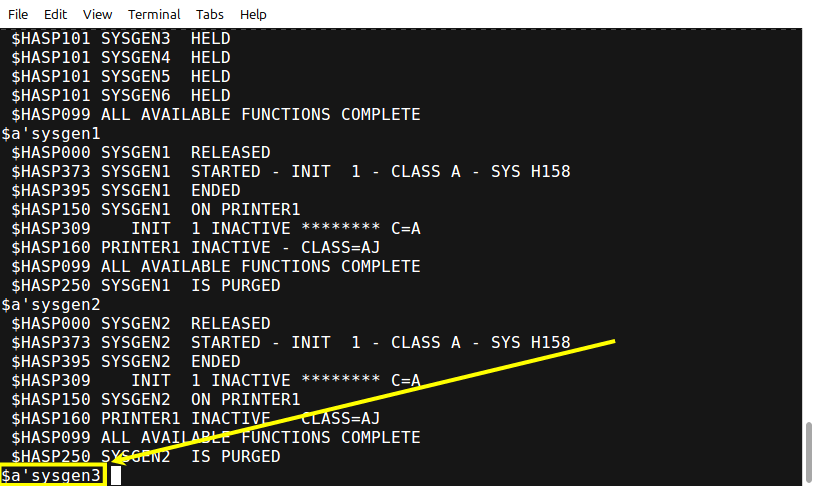Open the Help menu
The height and width of the screenshot is (486, 815).
[x=253, y=15]
